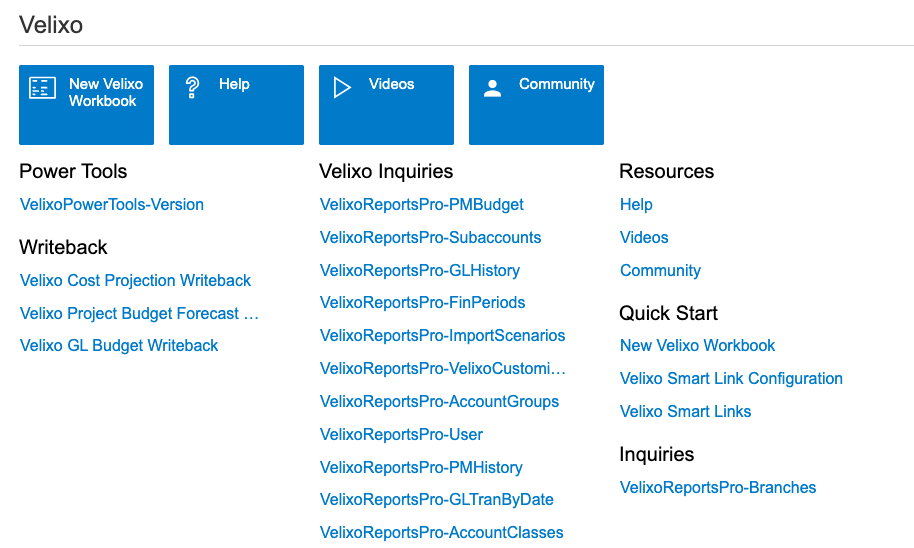Open VelixoReportsPro-User inquiry

402,434
